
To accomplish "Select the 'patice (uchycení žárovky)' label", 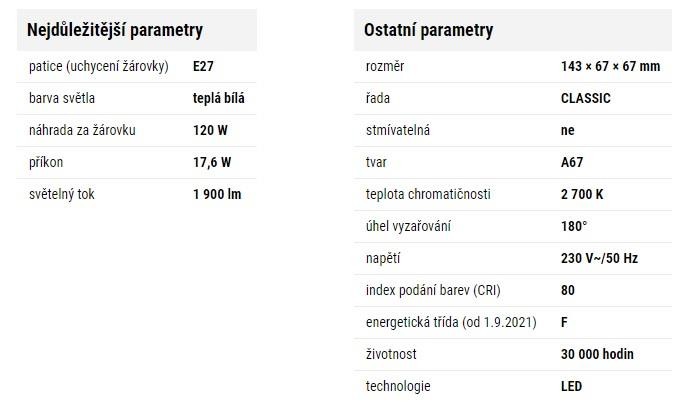I will (x=98, y=67).
